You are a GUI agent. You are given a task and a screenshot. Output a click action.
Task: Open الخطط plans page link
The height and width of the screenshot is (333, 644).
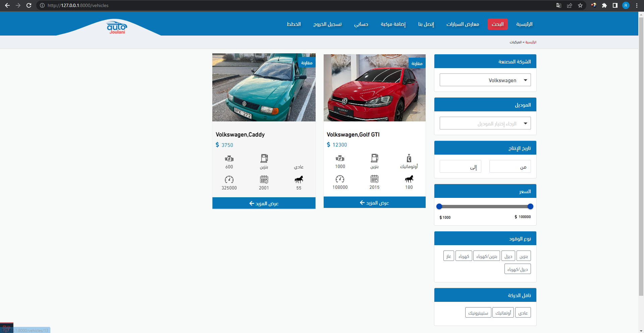click(294, 24)
